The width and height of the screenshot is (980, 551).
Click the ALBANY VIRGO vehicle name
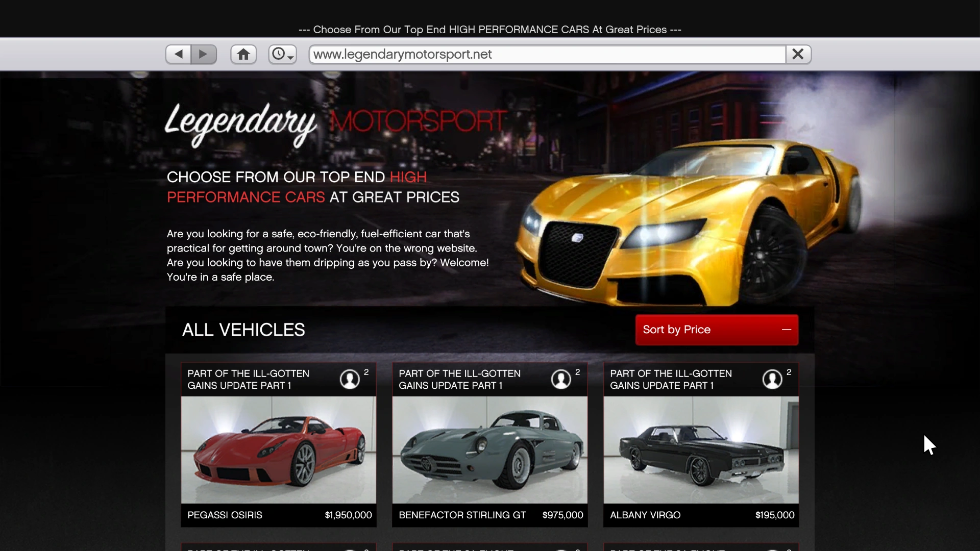pos(645,515)
